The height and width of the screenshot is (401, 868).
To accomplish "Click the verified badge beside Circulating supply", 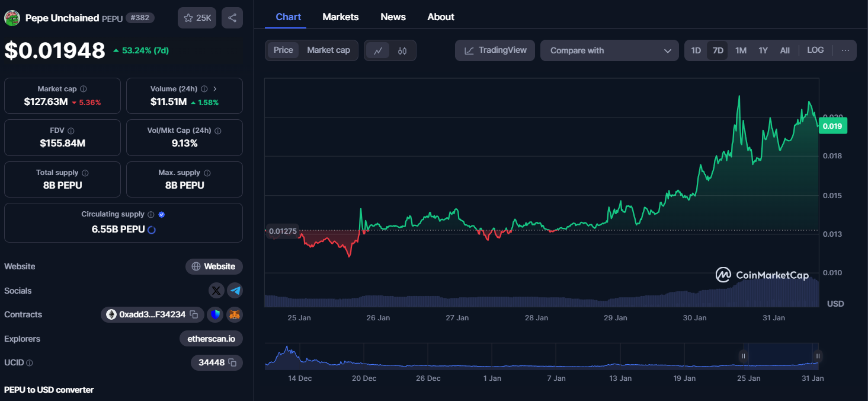I will coord(162,214).
